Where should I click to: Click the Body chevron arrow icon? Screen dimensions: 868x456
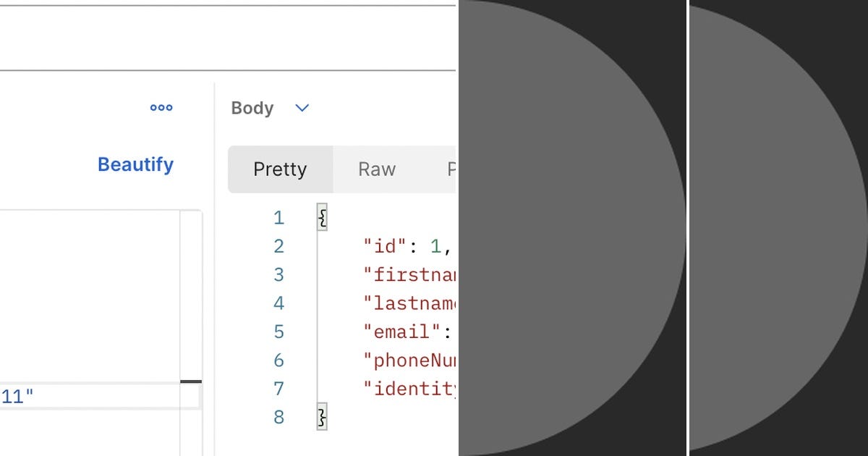tap(302, 108)
